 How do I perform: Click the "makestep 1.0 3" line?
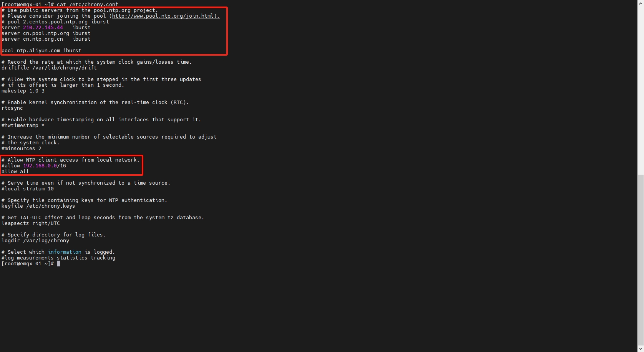point(23,91)
